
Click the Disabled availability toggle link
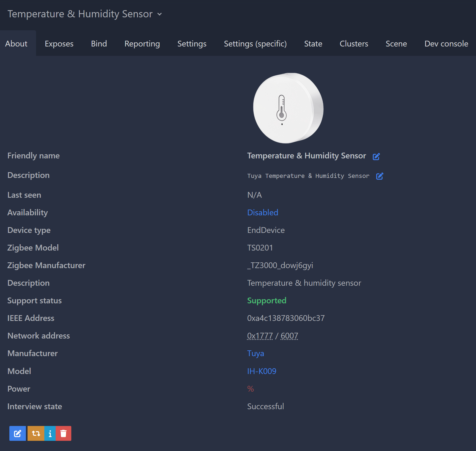click(x=262, y=212)
